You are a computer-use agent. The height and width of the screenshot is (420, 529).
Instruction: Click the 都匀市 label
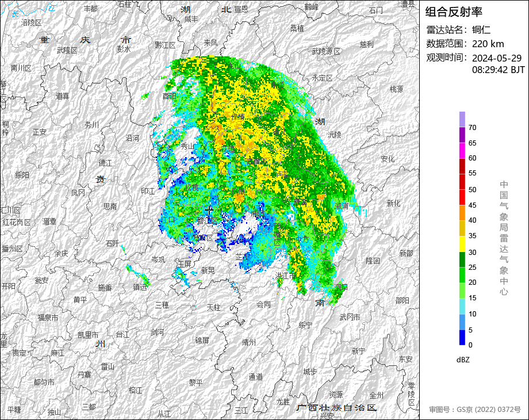tap(44, 382)
